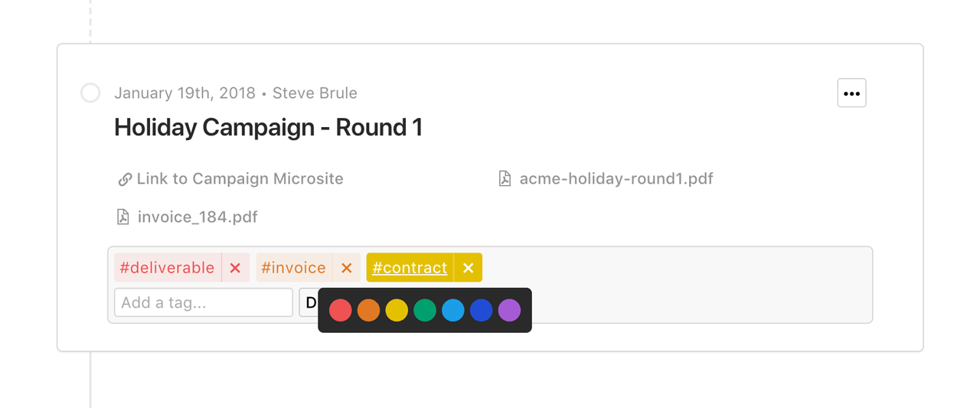Remove the #deliverable tag
The width and height of the screenshot is (980, 408).
click(x=235, y=268)
